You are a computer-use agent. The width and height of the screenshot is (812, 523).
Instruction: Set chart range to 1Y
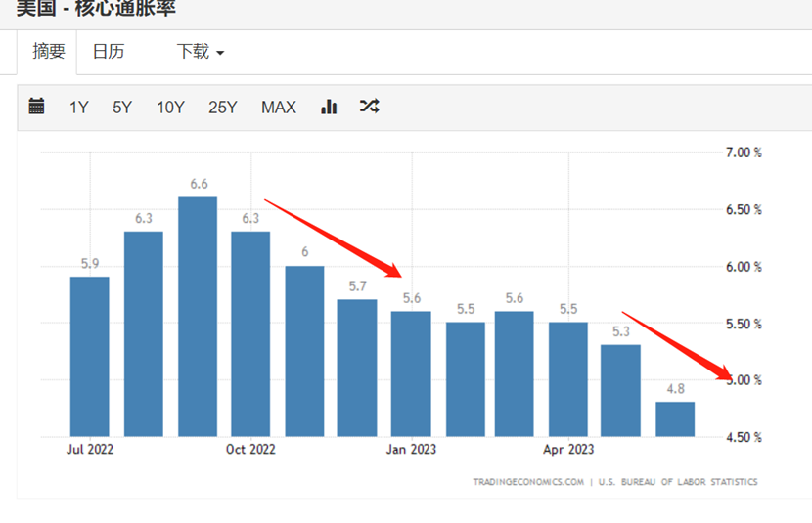78,108
